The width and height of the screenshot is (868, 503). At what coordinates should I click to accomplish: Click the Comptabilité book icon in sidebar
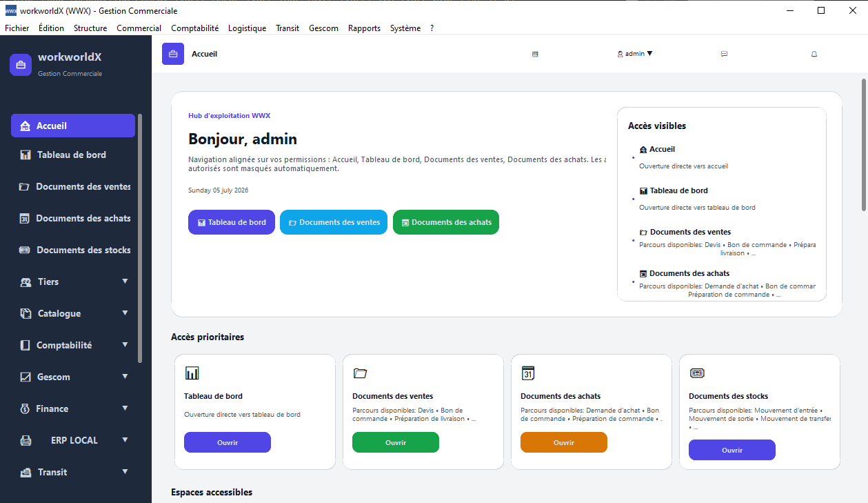pos(25,346)
